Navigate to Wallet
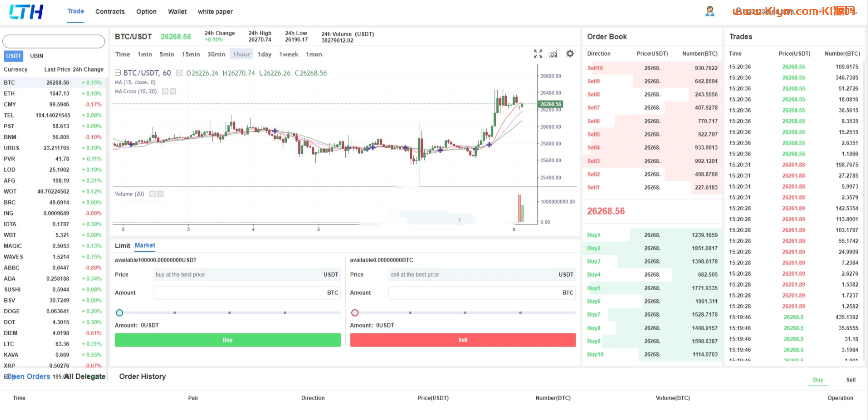The image size is (868, 420). pyautogui.click(x=177, y=12)
